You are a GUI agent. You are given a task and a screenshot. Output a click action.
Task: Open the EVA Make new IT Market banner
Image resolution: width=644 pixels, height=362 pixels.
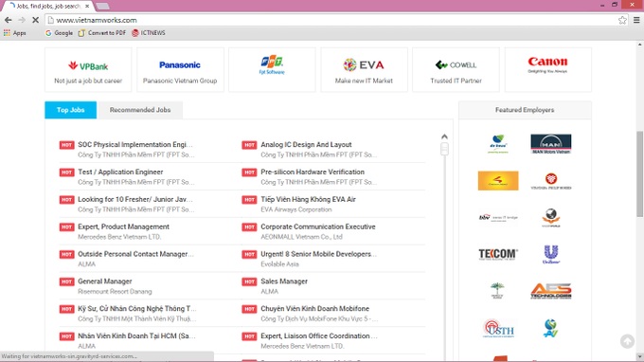pos(364,70)
